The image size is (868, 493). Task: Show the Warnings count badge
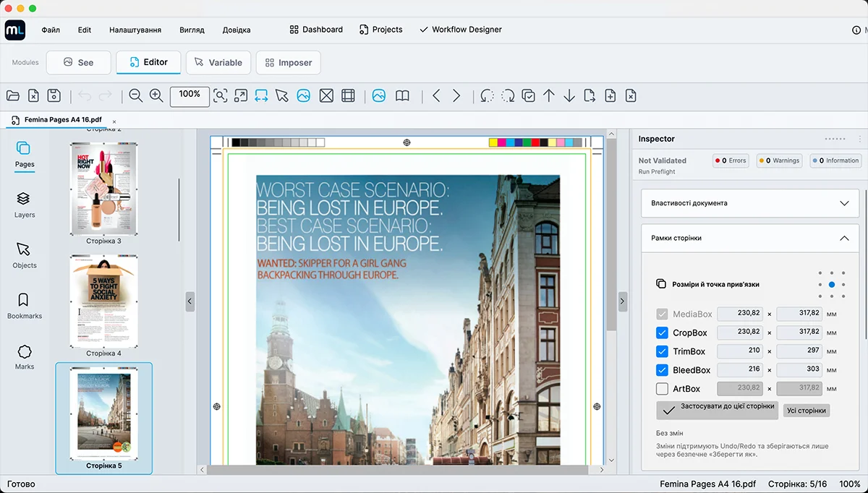[x=780, y=160]
